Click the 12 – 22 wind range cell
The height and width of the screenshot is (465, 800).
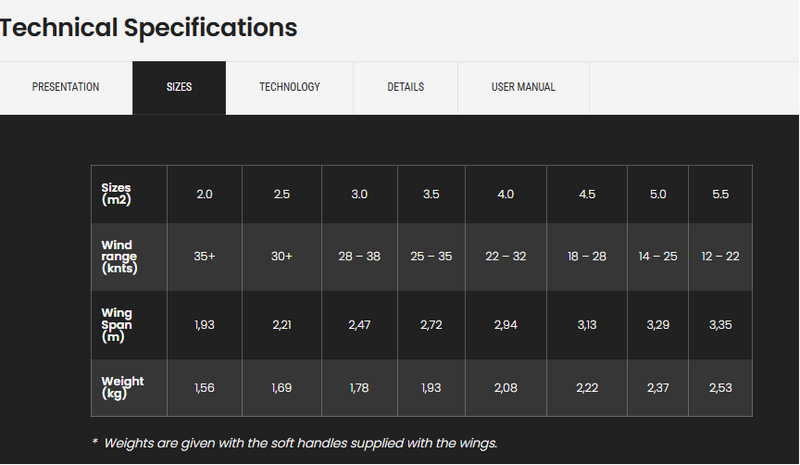point(720,256)
